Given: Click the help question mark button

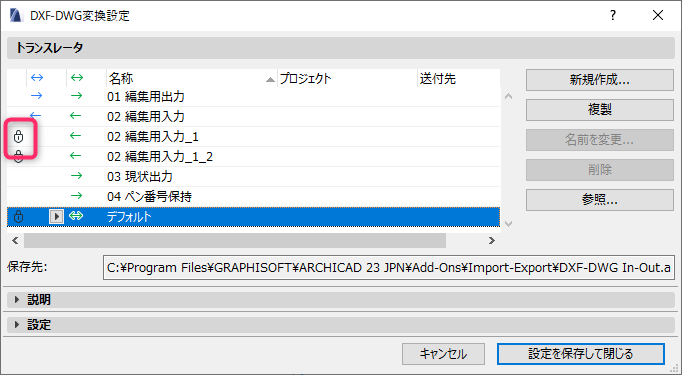Looking at the screenshot, I should 613,15.
